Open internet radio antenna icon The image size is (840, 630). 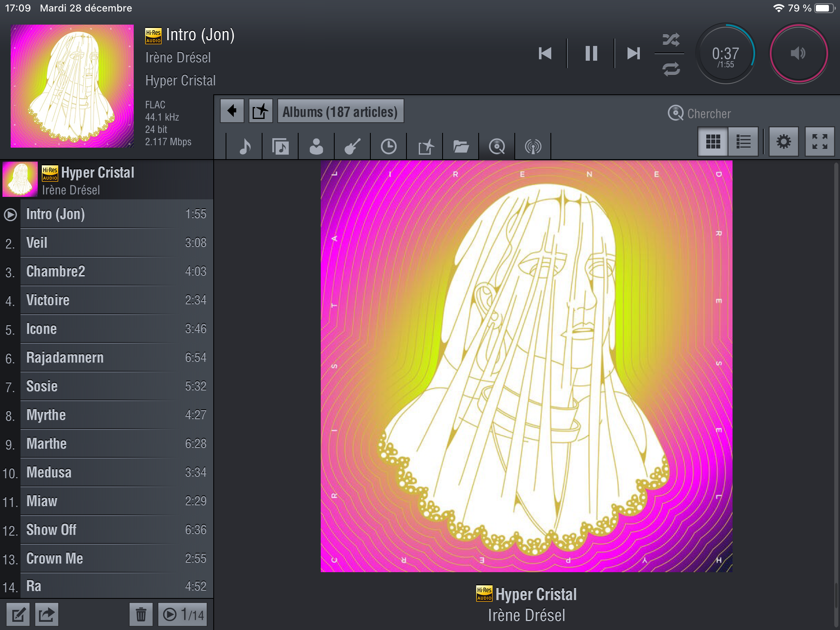pyautogui.click(x=533, y=146)
